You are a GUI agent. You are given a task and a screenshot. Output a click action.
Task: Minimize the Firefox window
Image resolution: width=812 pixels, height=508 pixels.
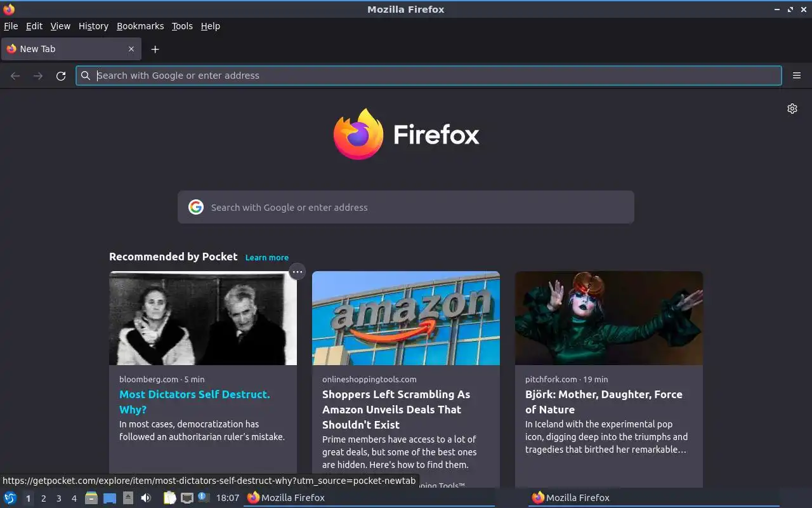pyautogui.click(x=777, y=10)
